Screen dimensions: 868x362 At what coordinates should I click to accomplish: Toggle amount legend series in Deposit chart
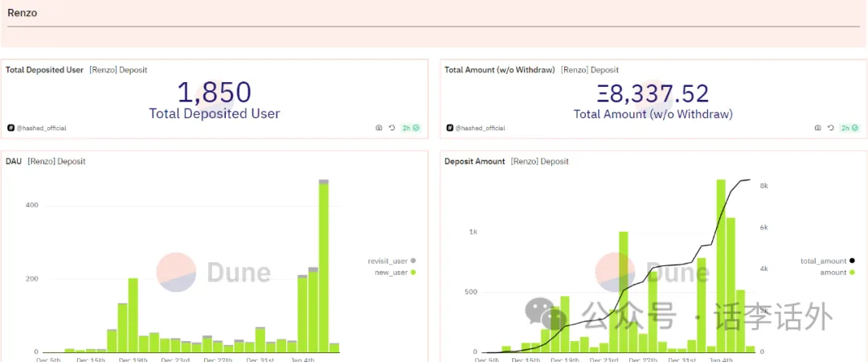click(837, 272)
